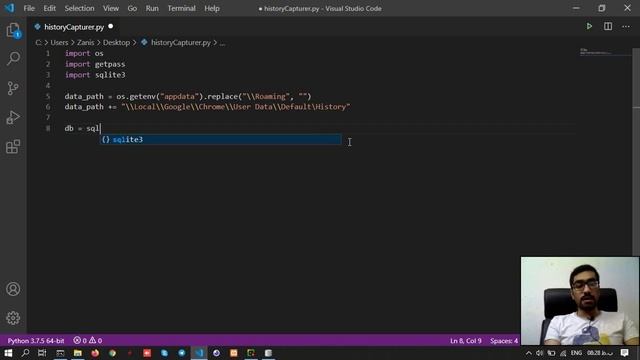Open the Help menu
This screenshot has width=640, height=360.
[x=212, y=8]
